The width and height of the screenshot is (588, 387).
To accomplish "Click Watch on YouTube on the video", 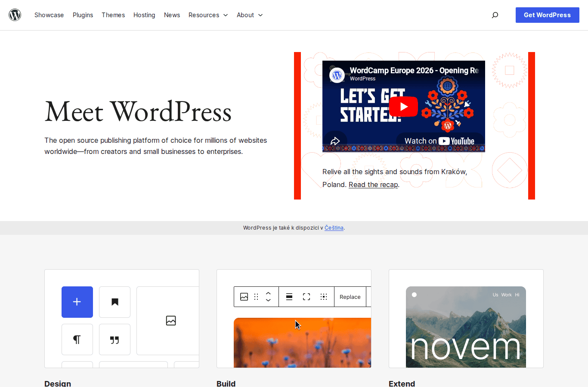I will pyautogui.click(x=439, y=141).
